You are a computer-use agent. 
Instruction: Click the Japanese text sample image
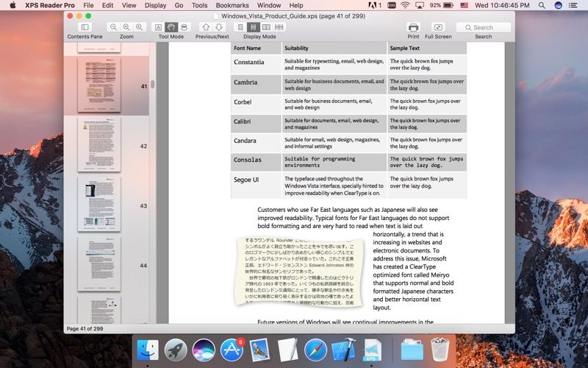point(300,272)
